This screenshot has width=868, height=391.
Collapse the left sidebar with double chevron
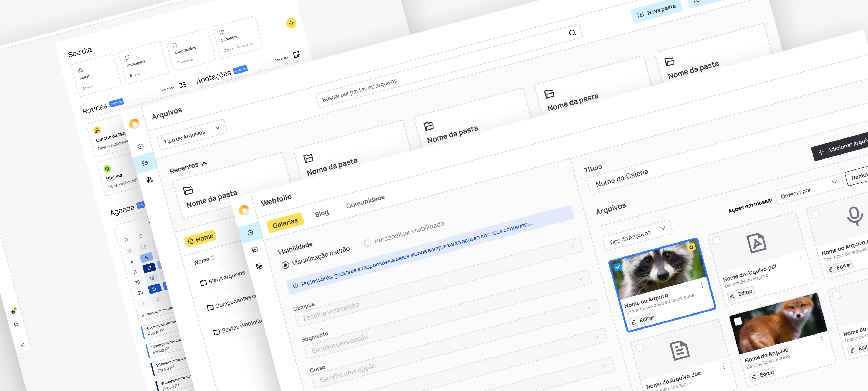tap(23, 345)
